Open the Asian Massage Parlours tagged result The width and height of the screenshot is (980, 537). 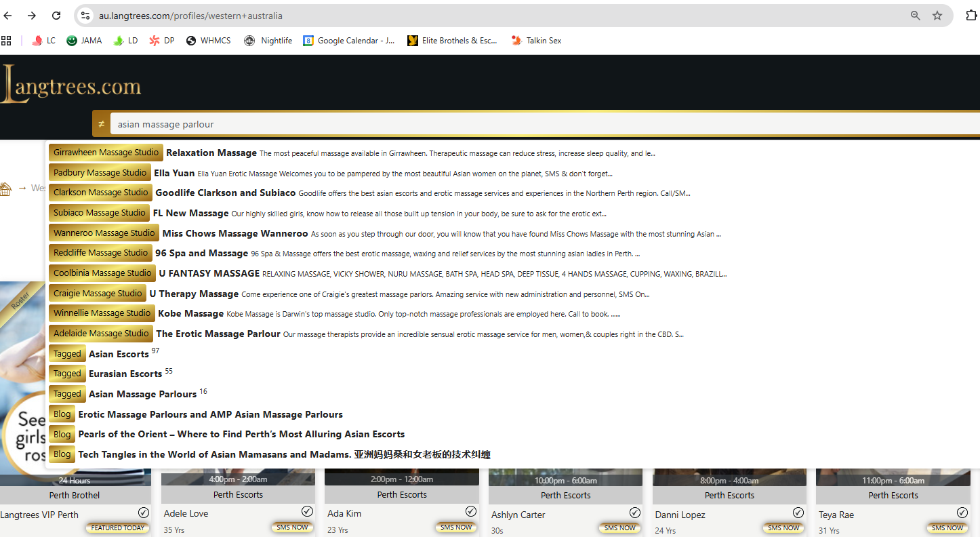[x=142, y=394]
